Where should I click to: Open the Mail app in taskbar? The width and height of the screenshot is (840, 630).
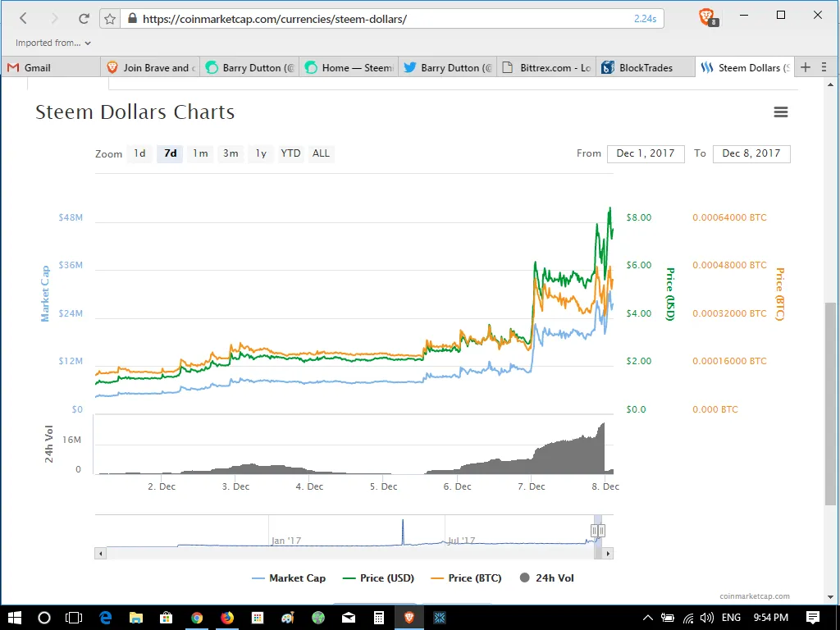click(x=349, y=618)
